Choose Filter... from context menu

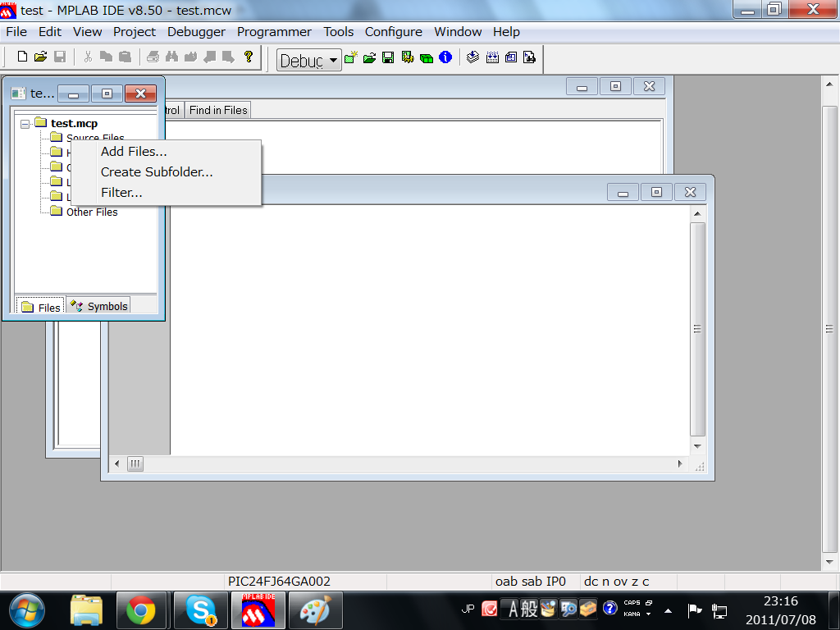click(167, 192)
